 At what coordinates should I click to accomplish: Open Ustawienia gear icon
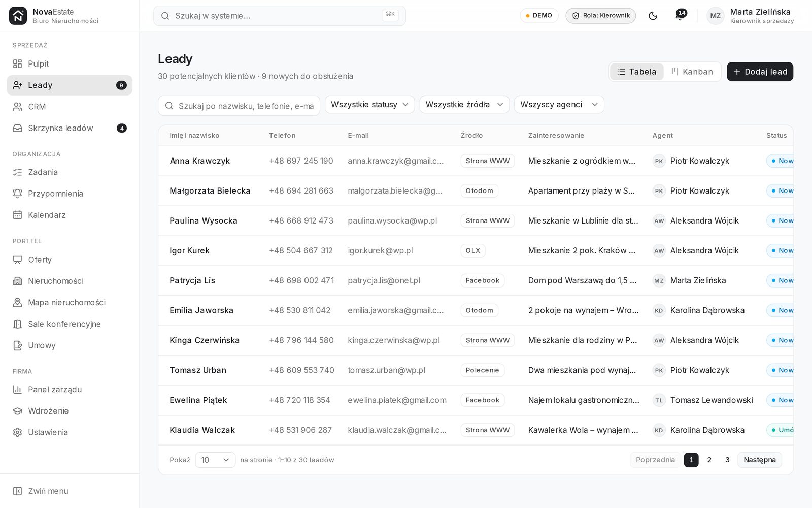coord(17,433)
